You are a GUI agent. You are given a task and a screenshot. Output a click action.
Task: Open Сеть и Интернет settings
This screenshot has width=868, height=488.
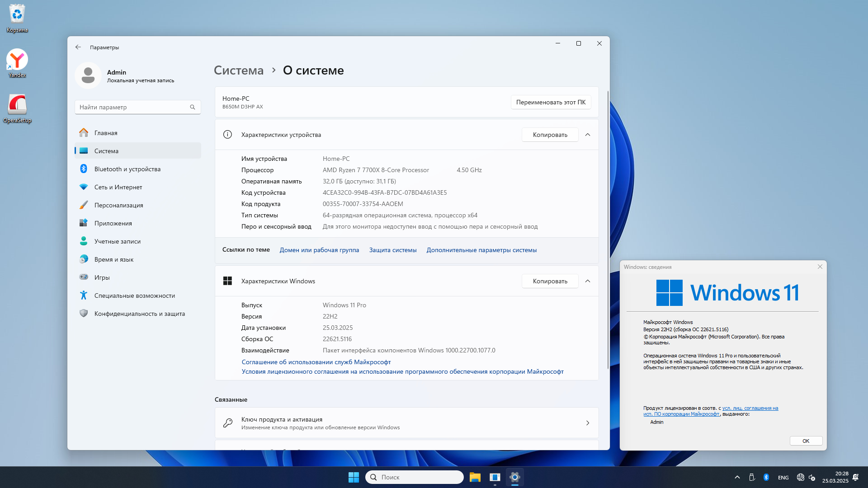click(x=118, y=187)
